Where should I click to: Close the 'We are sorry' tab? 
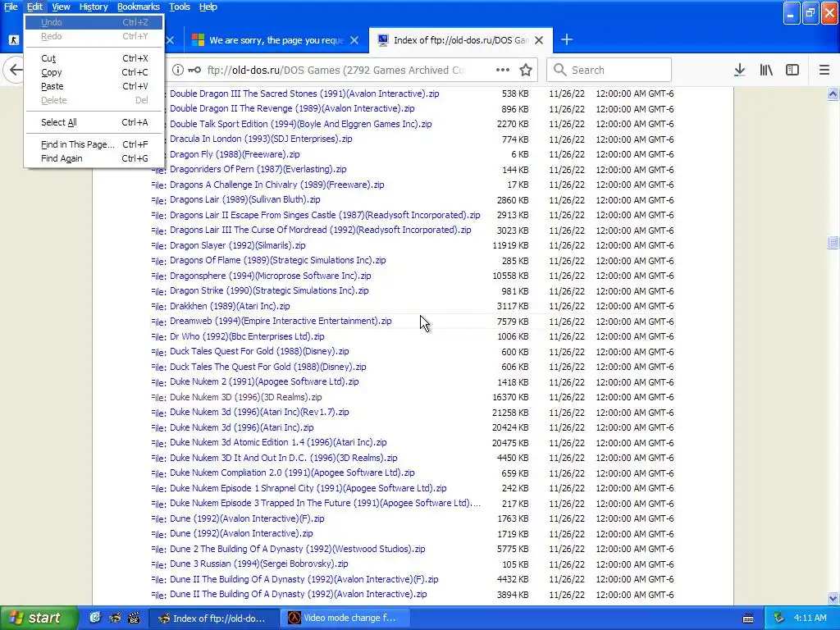(354, 40)
